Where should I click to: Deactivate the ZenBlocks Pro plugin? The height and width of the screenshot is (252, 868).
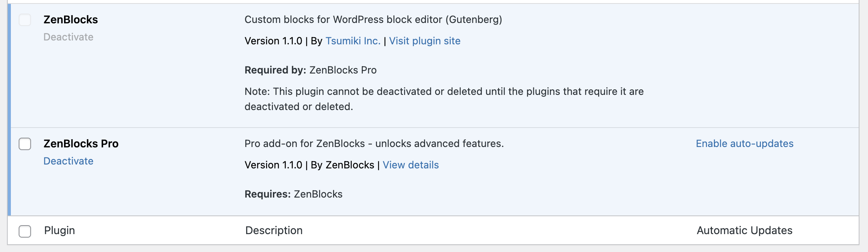[68, 161]
